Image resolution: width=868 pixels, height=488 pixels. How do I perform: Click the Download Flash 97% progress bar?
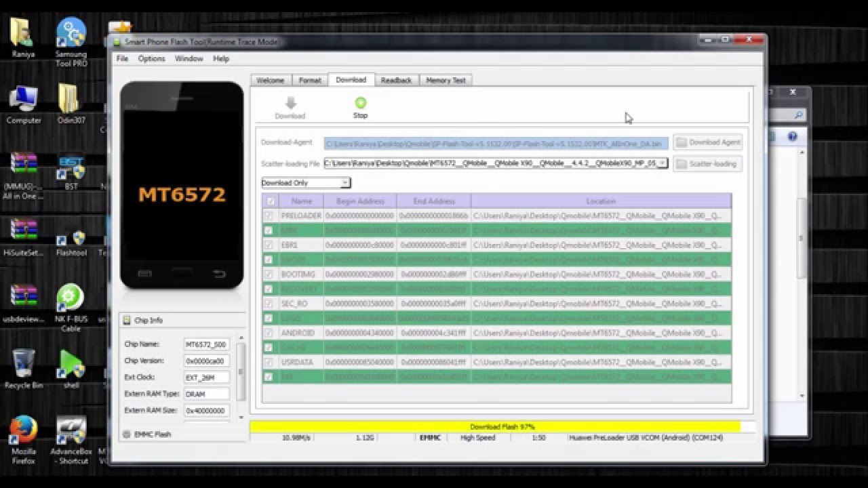tap(502, 427)
